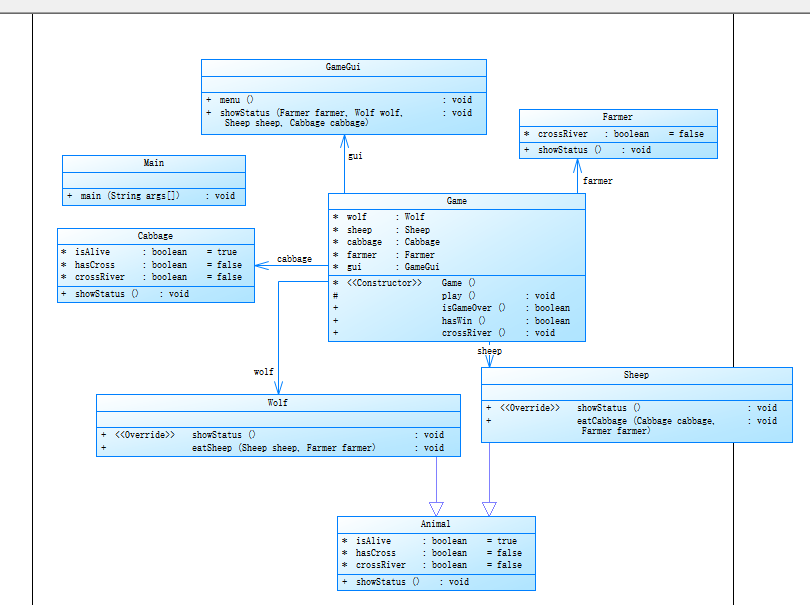The height and width of the screenshot is (605, 810).
Task: Click hasCross attribute in Cabbage class
Action: click(x=151, y=265)
